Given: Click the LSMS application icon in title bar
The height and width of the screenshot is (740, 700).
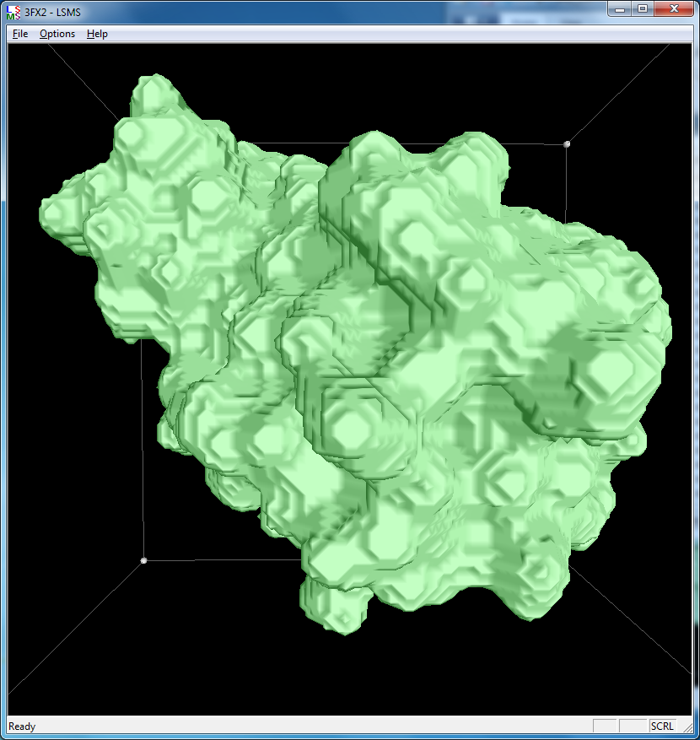Looking at the screenshot, I should [13, 10].
